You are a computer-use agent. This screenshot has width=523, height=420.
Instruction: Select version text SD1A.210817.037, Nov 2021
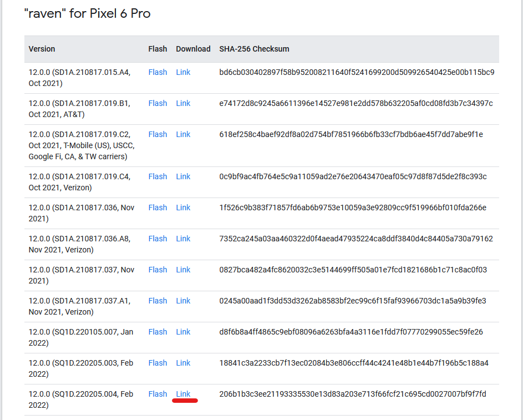pos(82,275)
